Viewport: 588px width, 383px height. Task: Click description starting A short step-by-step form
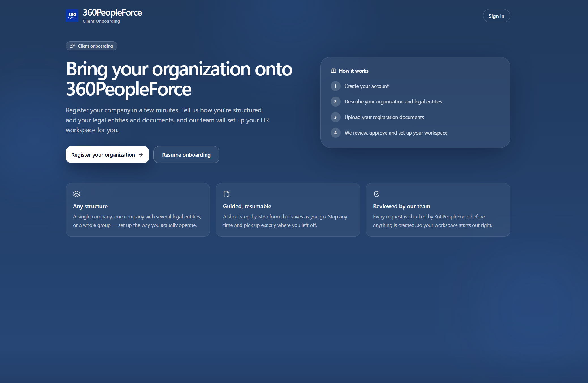[285, 221]
